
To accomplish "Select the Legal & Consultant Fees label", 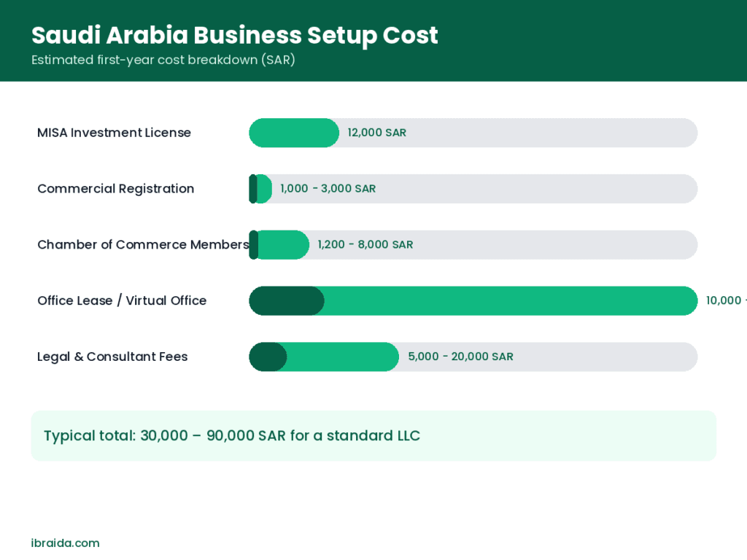I will pos(112,357).
